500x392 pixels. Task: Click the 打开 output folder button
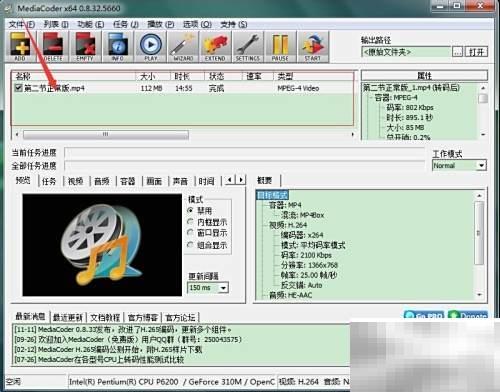pyautogui.click(x=476, y=52)
